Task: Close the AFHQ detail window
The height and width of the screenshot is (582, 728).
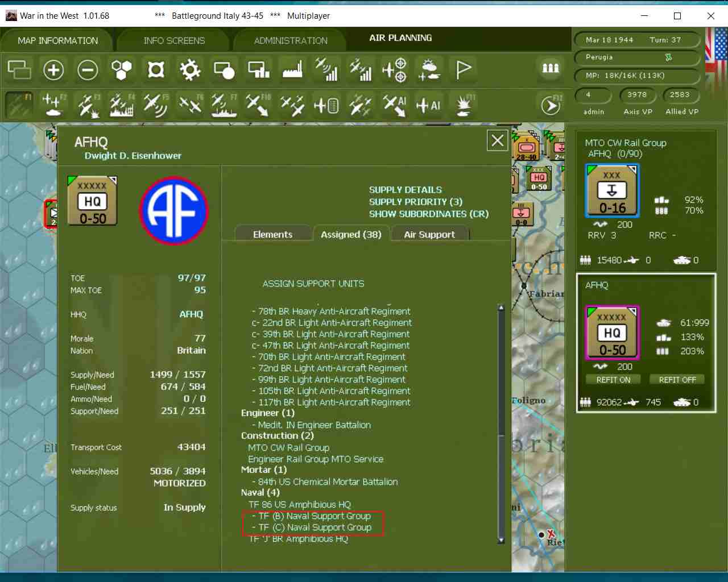Action: point(498,140)
